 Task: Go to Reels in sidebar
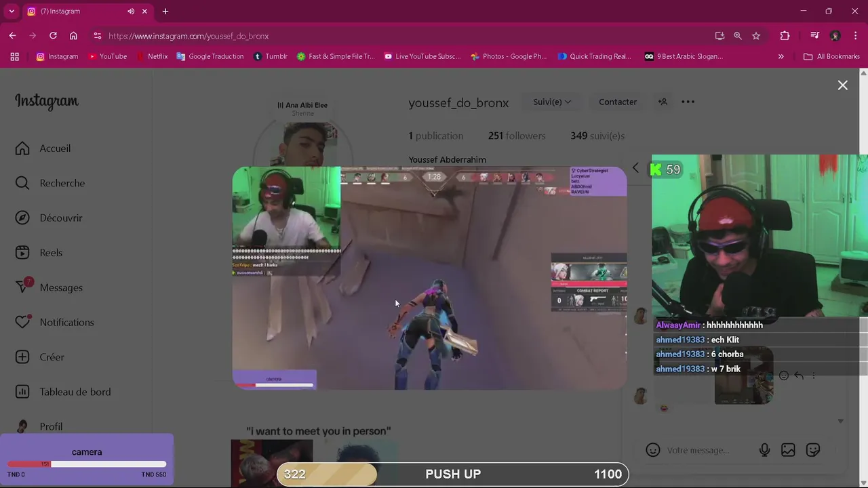(39, 252)
